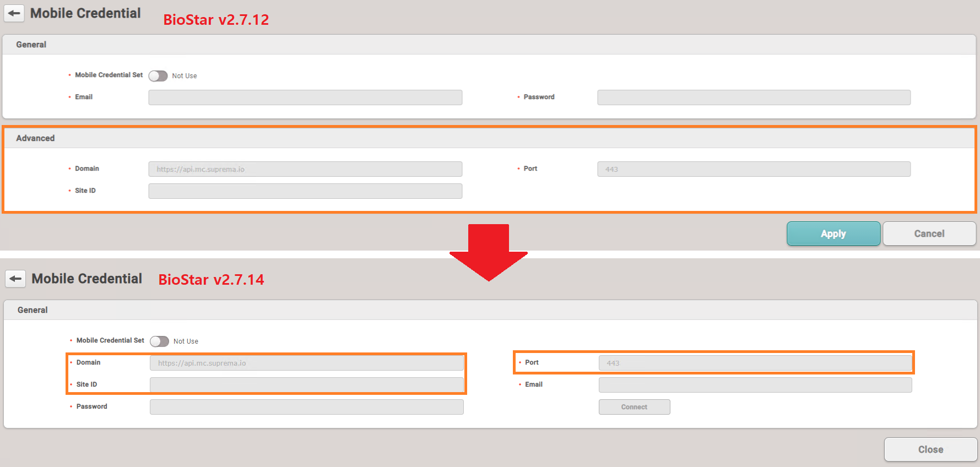
Task: Click the Domain field under Advanced section
Action: (305, 169)
